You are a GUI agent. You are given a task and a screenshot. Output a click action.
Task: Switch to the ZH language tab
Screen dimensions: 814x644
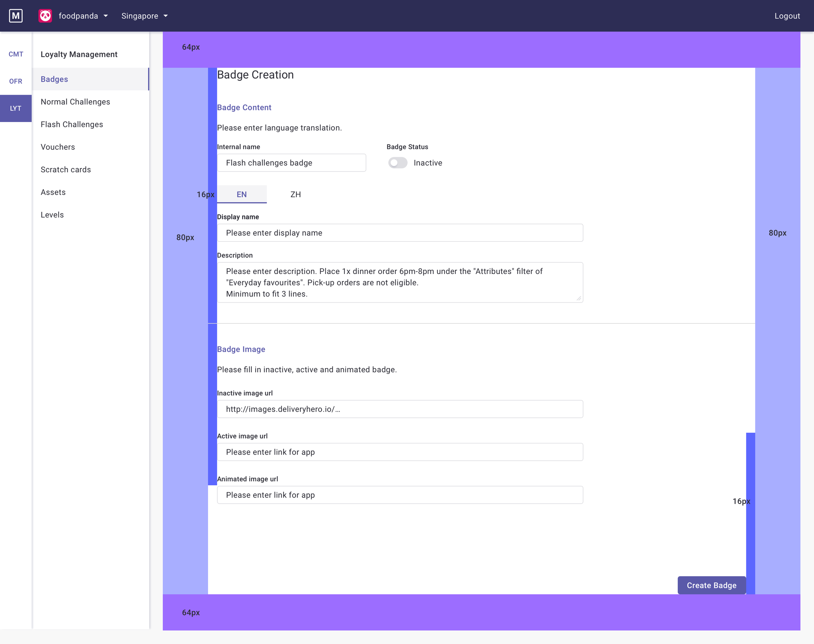tap(295, 195)
